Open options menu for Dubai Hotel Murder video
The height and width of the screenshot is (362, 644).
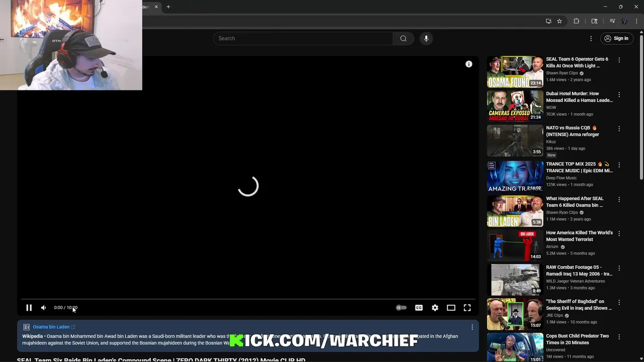pos(619,95)
